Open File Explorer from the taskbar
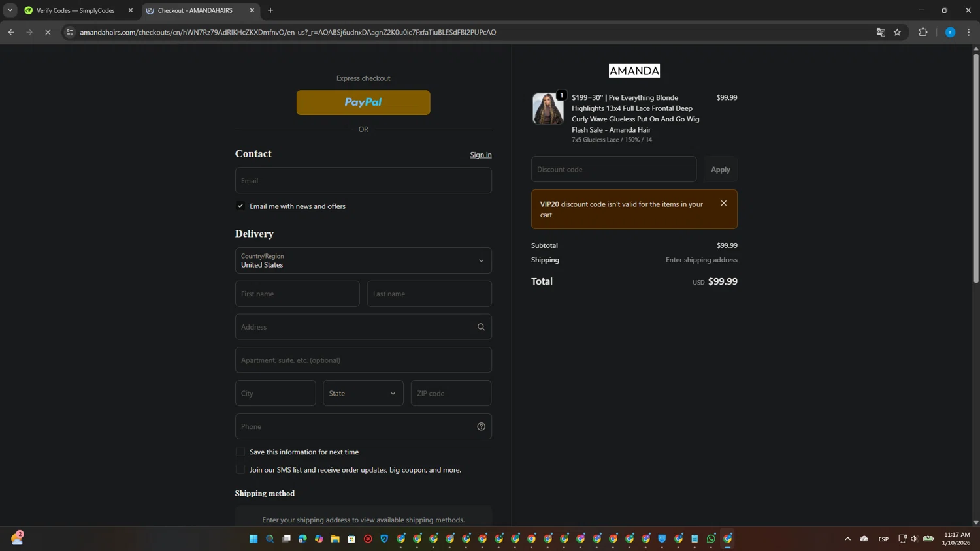The image size is (980, 551). coord(335,539)
